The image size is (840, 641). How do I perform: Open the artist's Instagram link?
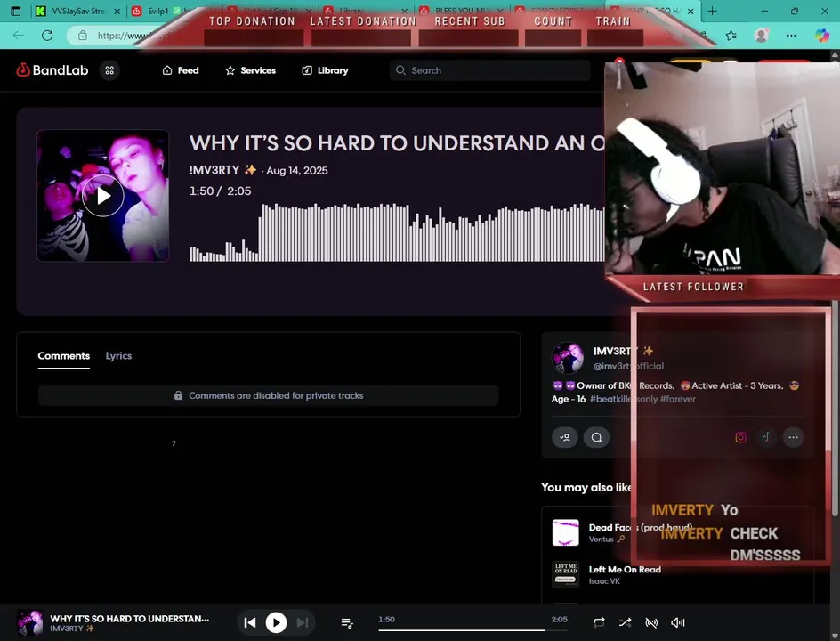740,437
